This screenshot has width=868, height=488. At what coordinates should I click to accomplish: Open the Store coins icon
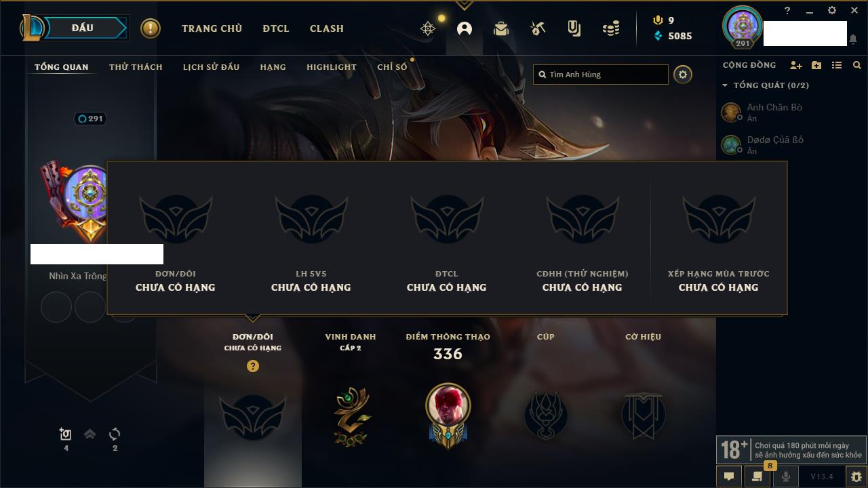coord(611,28)
